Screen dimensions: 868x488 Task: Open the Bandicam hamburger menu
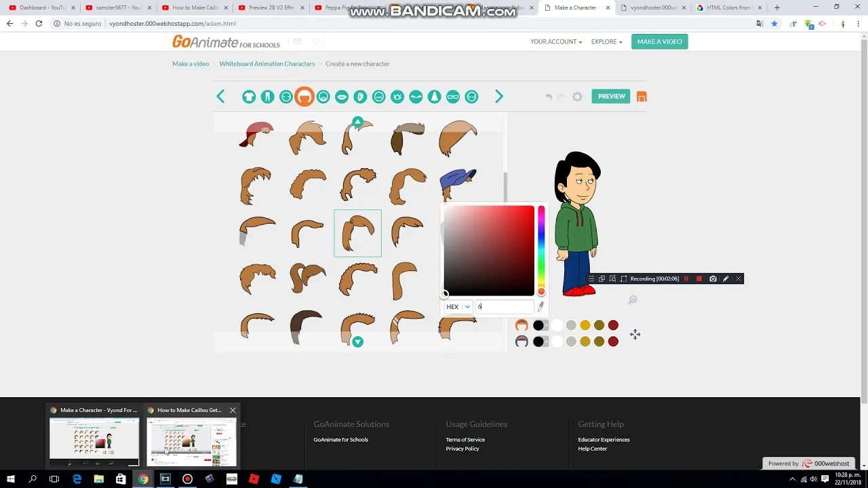pyautogui.click(x=591, y=279)
